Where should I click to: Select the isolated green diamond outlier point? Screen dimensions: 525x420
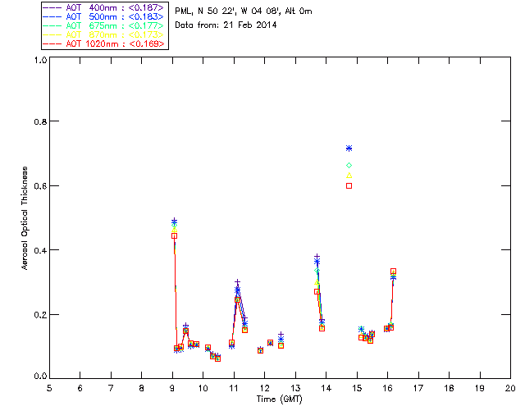(x=349, y=166)
